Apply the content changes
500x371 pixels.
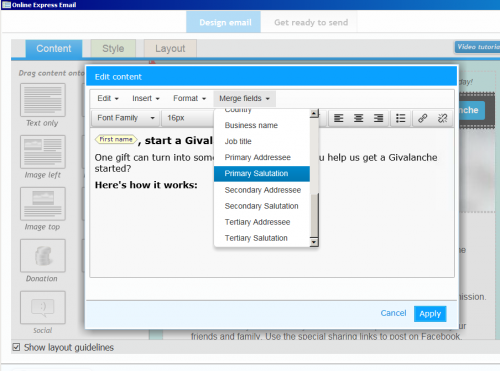(x=430, y=314)
